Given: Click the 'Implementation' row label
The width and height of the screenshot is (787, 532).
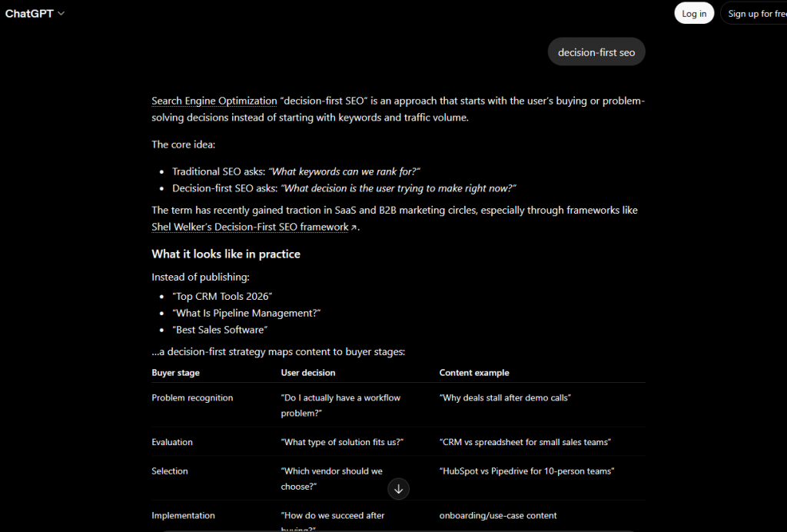Looking at the screenshot, I should click(x=183, y=515).
